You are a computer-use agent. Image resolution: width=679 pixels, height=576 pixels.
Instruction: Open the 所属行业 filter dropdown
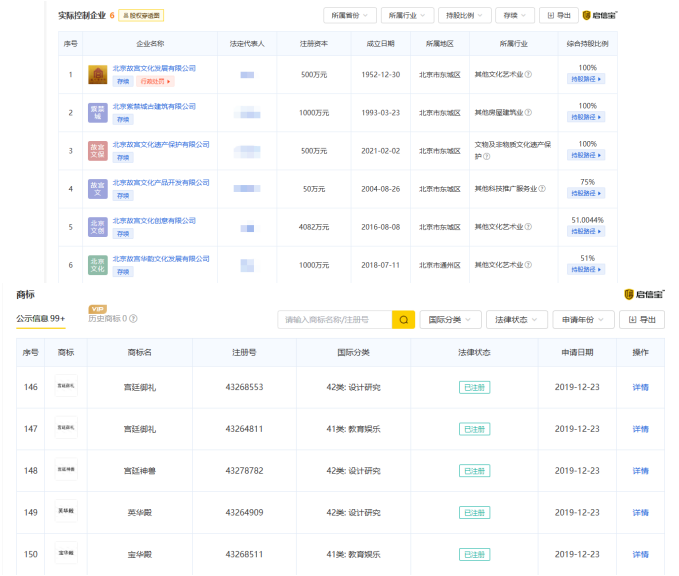(407, 16)
